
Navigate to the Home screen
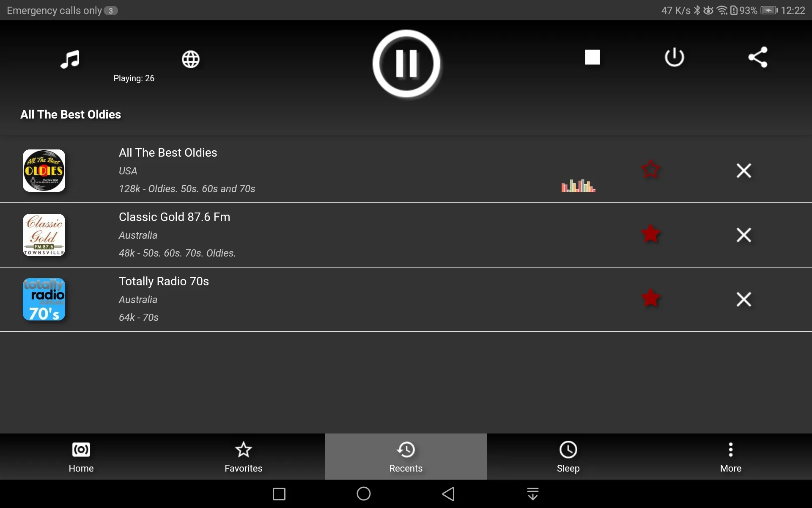pyautogui.click(x=81, y=456)
